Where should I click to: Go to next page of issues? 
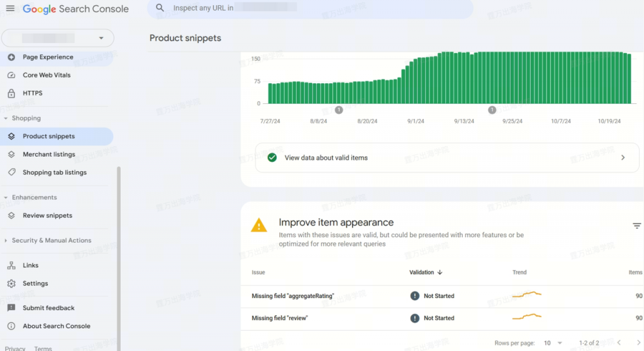638,343
